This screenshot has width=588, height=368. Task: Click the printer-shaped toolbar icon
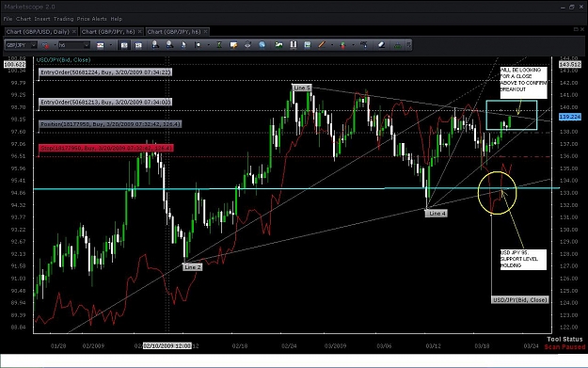(x=247, y=45)
